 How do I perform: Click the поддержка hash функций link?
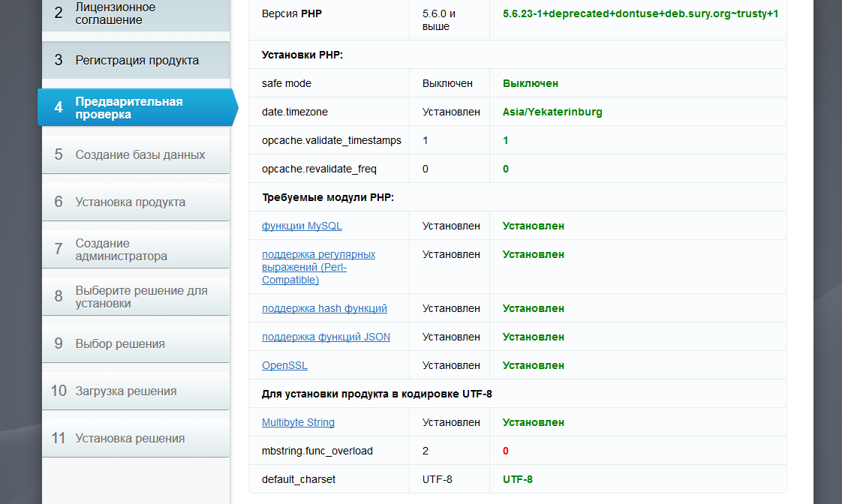tap(324, 308)
